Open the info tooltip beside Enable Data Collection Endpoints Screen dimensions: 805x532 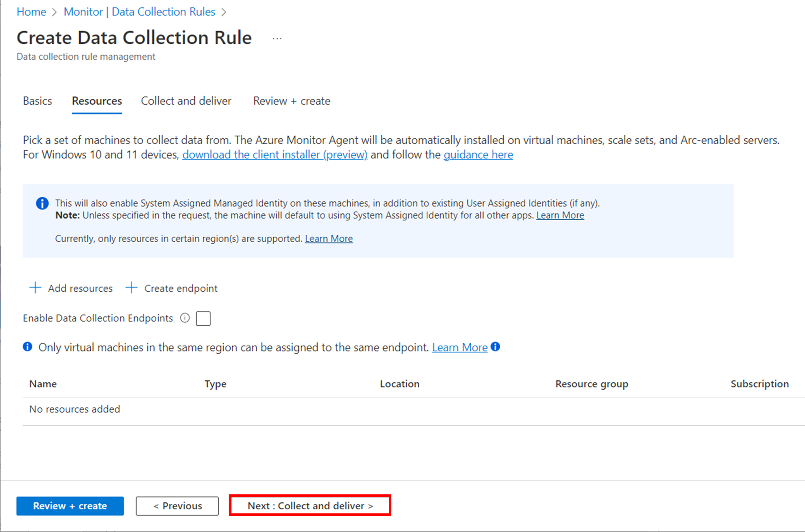point(185,318)
